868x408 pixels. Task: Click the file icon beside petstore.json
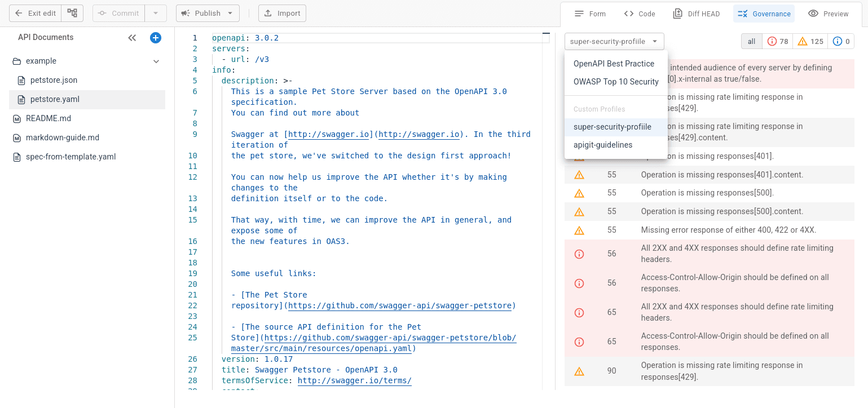pyautogui.click(x=21, y=80)
